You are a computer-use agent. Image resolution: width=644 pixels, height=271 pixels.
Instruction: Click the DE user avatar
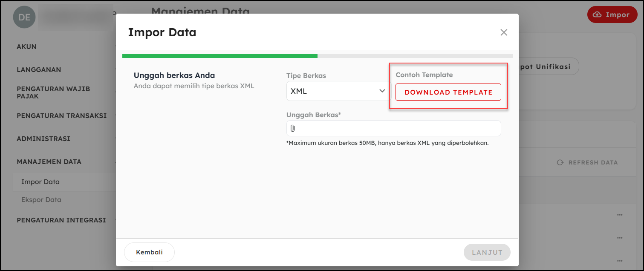pos(24,17)
